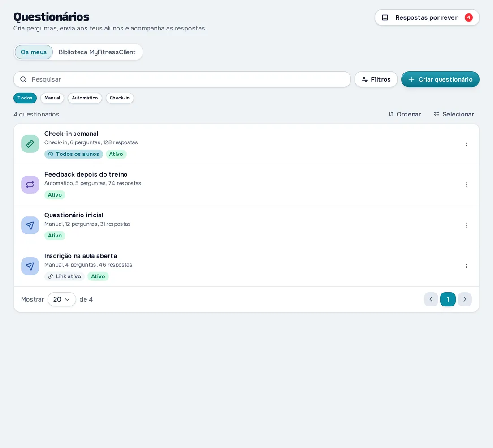The height and width of the screenshot is (448, 493).
Task: Click Ativo badge on Questionário inicial
Action: (55, 236)
